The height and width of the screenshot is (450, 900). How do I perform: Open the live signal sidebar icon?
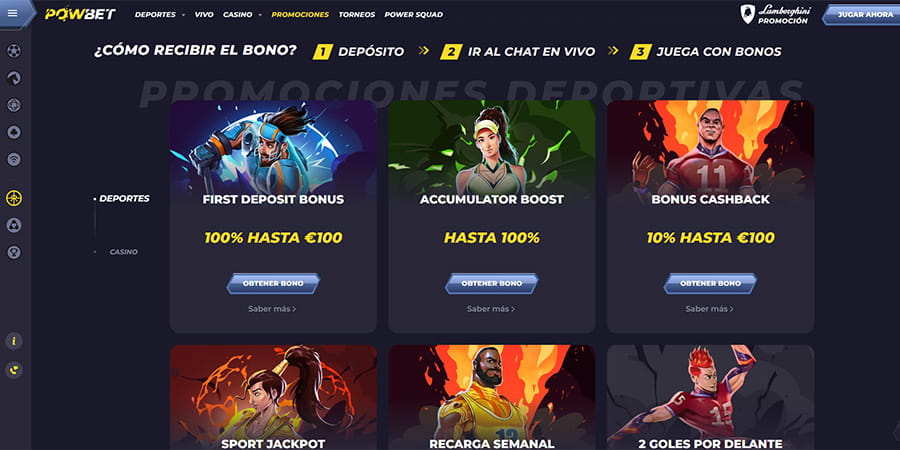tap(14, 160)
